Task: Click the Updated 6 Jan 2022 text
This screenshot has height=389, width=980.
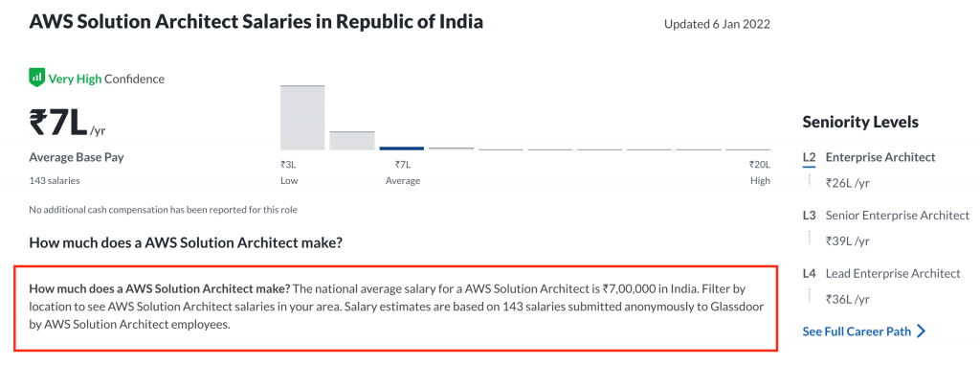Action: pos(717,24)
